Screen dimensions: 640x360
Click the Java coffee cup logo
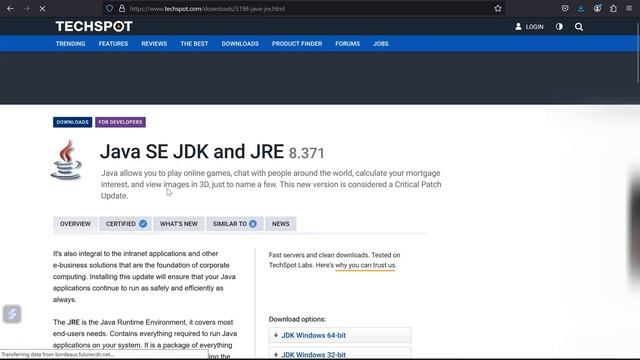[67, 160]
